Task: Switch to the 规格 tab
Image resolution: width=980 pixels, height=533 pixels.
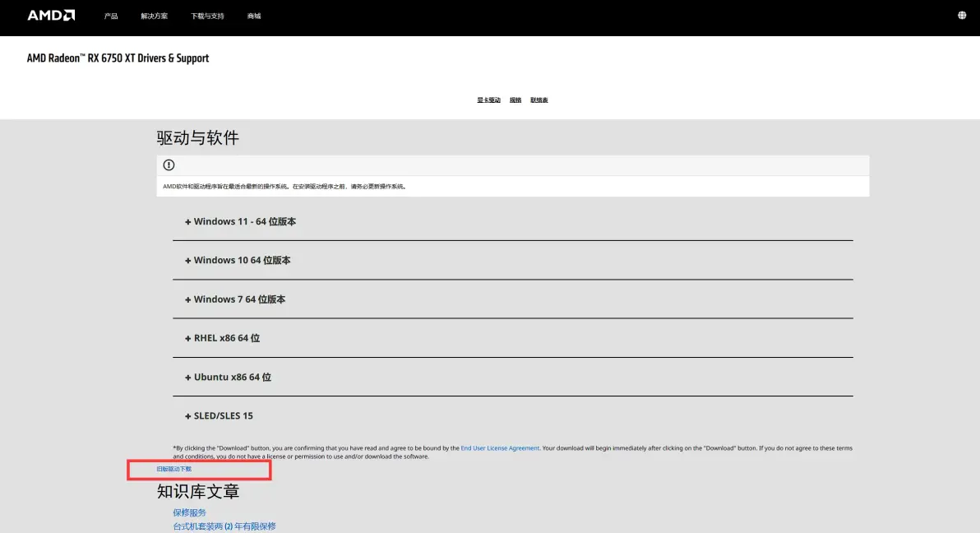Action: (515, 100)
